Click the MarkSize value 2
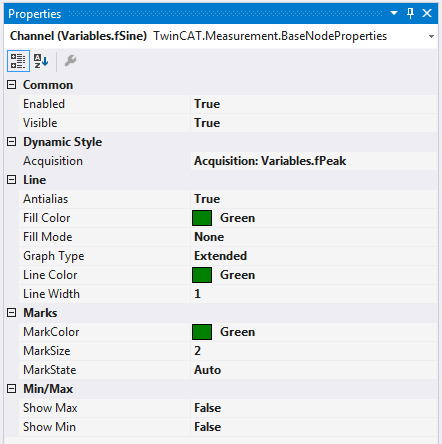442x444 pixels. click(197, 351)
